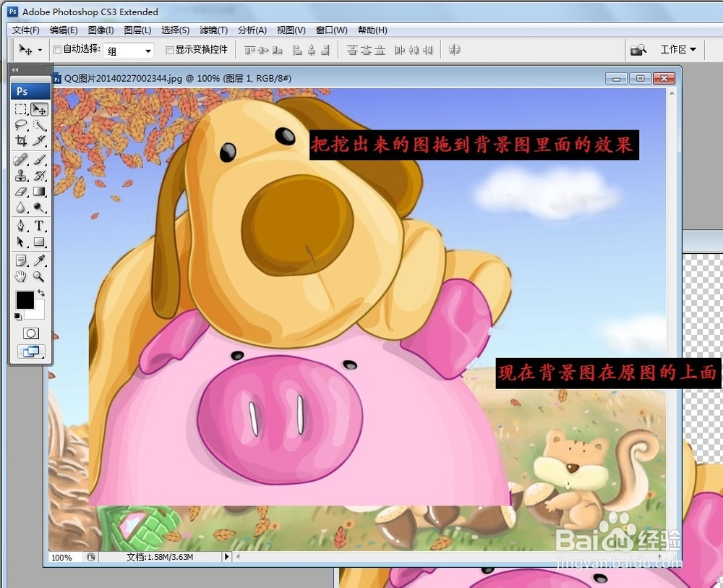Click the 100% zoom field in status bar
The width and height of the screenshot is (723, 588).
pos(65,557)
